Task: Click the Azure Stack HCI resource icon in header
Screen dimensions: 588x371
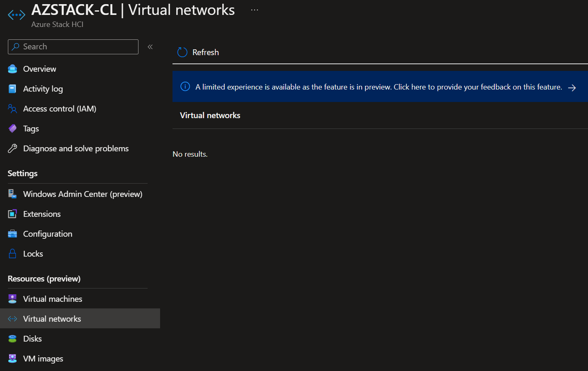Action: (x=16, y=15)
